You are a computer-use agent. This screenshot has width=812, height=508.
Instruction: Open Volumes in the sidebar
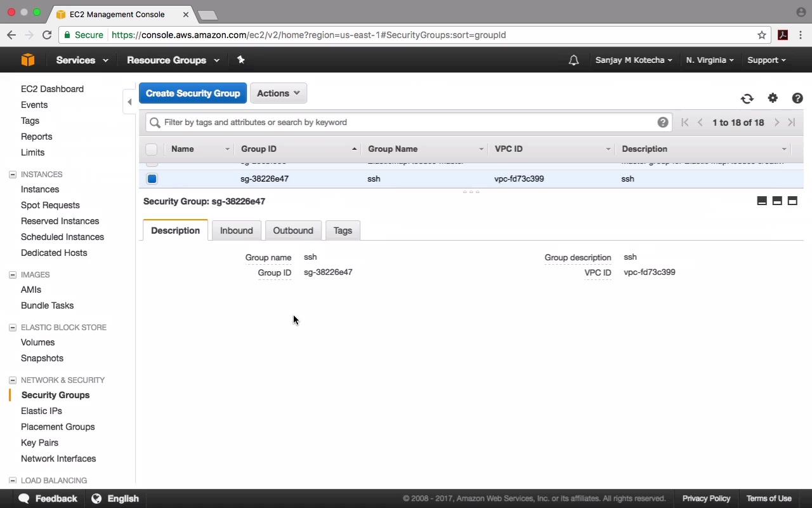click(x=38, y=342)
